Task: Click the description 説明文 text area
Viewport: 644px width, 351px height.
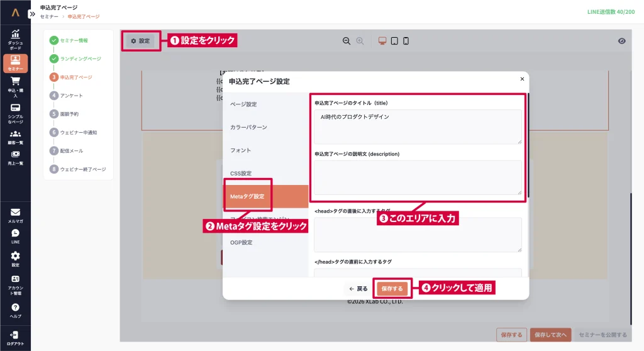Action: [418, 177]
